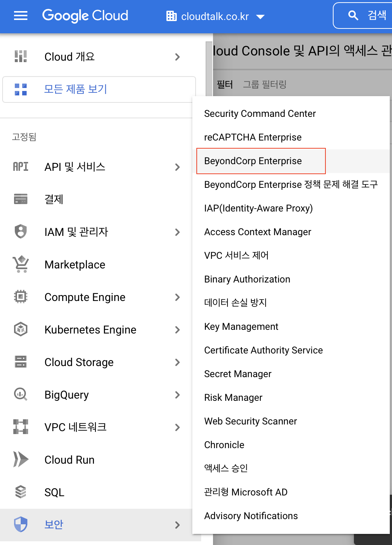
Task: Open the cloudtalk.co.kr project selector dropdown
Action: (216, 16)
